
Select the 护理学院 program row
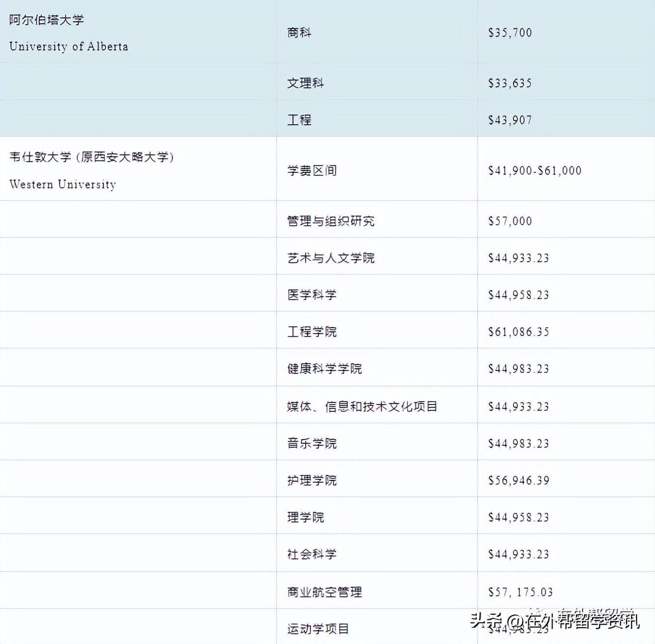pyautogui.click(x=311, y=480)
